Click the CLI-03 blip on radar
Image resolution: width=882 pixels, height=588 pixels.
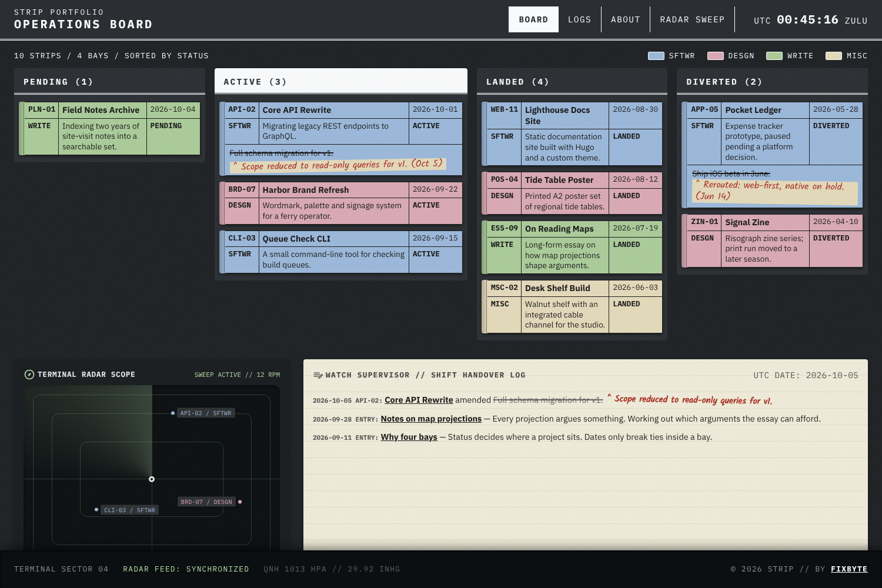96,510
